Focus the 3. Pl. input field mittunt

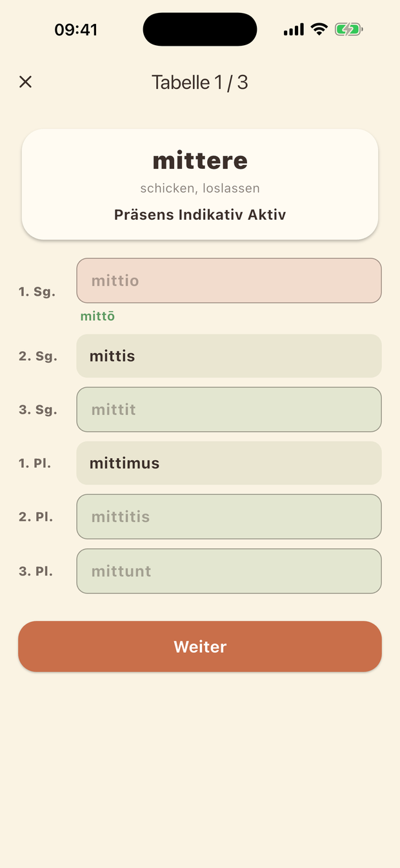(x=229, y=571)
